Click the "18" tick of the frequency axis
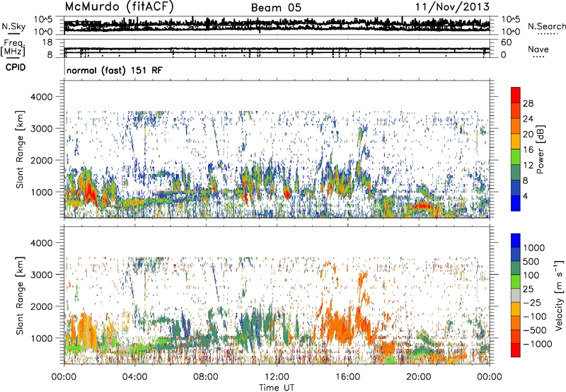The image size is (566, 392). point(47,42)
